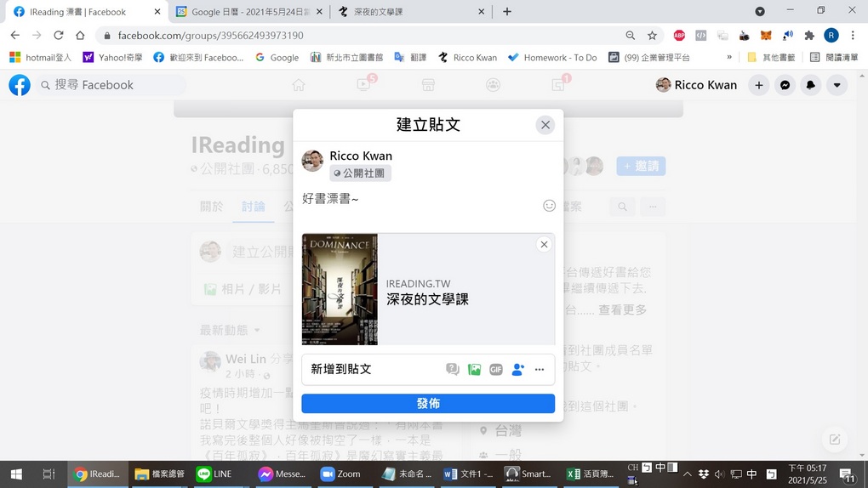Open the 閱讀清單 reading list
This screenshot has height=488, width=868.
click(x=834, y=58)
